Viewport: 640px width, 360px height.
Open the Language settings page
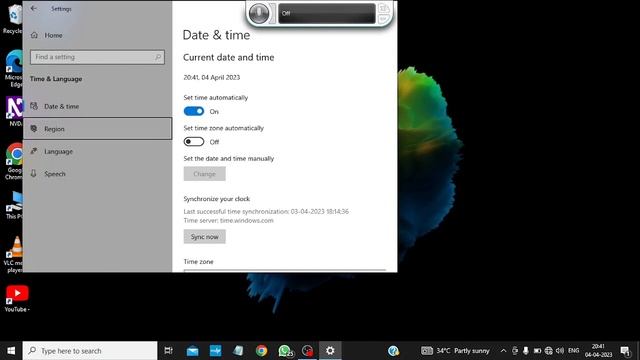(97, 151)
